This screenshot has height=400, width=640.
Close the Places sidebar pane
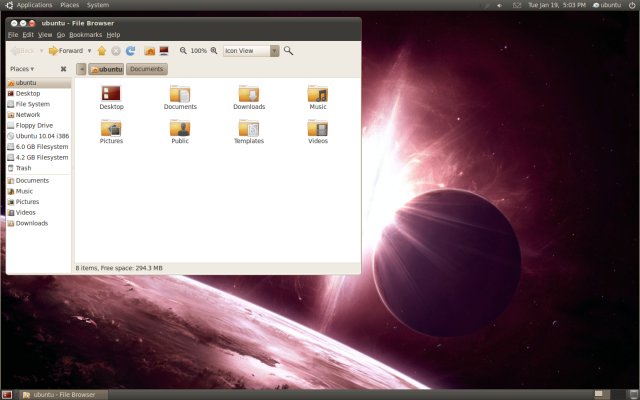tap(63, 69)
